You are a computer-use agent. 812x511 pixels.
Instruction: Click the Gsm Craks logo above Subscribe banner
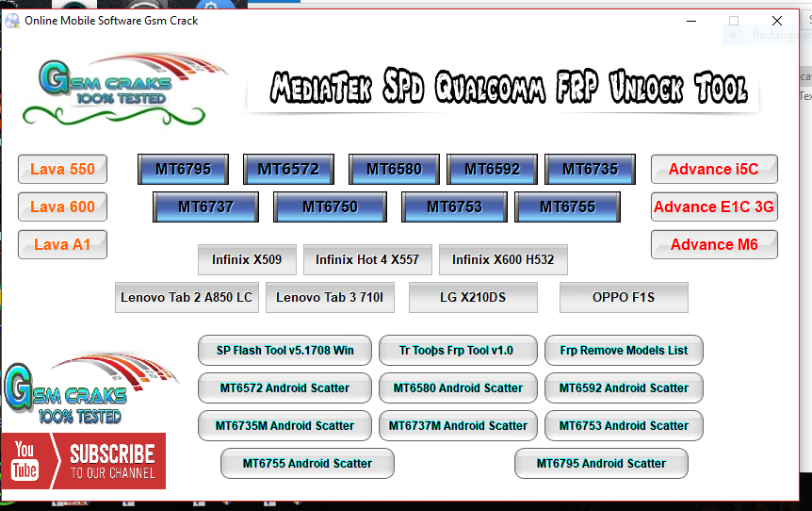90,389
